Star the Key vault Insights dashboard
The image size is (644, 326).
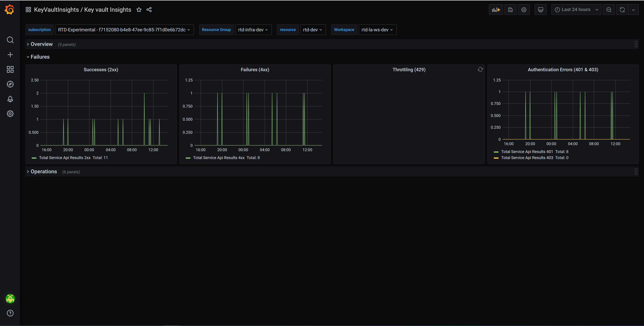tap(139, 10)
